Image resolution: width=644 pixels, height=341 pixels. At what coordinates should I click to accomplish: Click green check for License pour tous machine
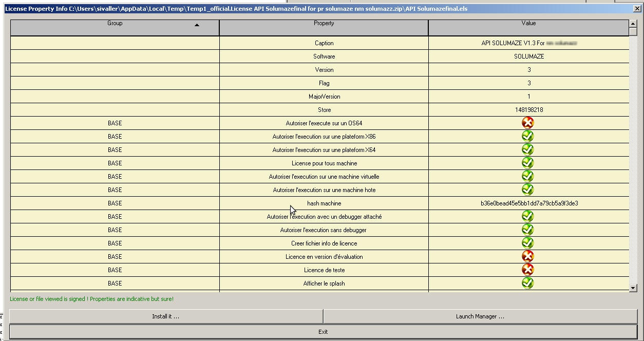[527, 163]
